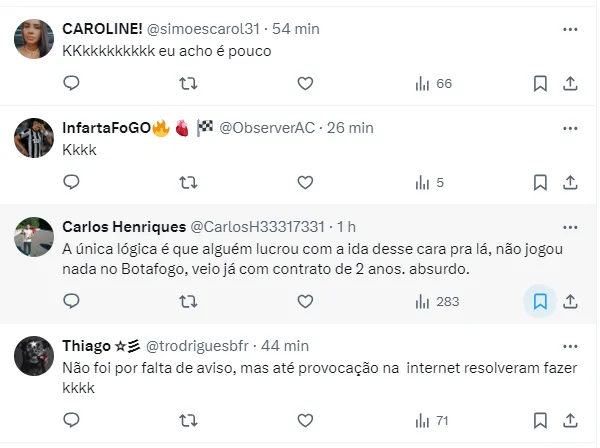Image resolution: width=600 pixels, height=448 pixels.
Task: Retweet CAROLINE!'s post
Action: click(x=188, y=83)
